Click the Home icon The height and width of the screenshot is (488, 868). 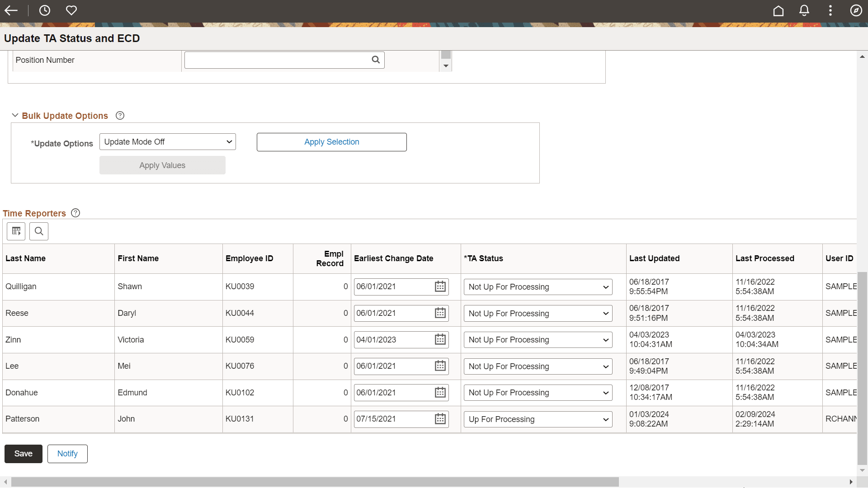tap(778, 10)
